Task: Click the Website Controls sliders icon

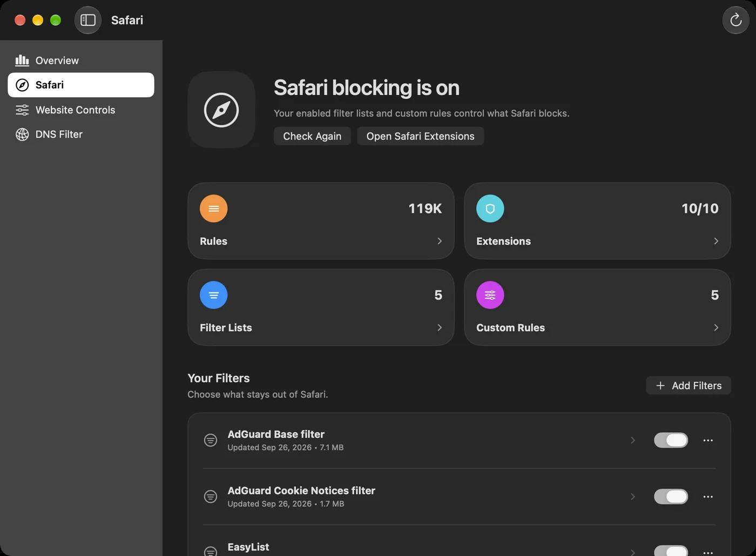Action: 22,110
